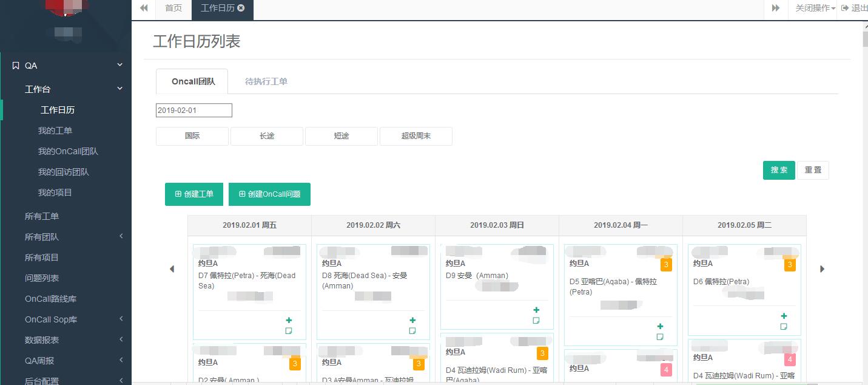The width and height of the screenshot is (868, 385).
Task: Open the 首页 tab
Action: pyautogui.click(x=173, y=8)
